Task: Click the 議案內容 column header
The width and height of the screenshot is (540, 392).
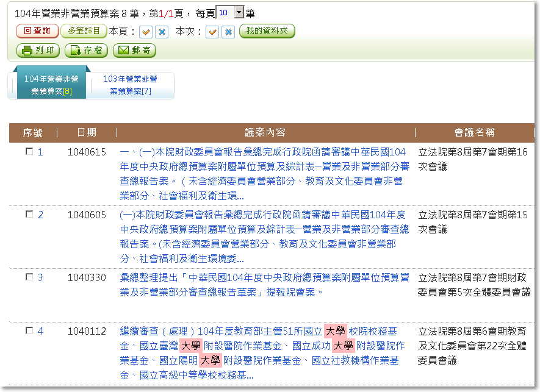Action: pyautogui.click(x=265, y=132)
